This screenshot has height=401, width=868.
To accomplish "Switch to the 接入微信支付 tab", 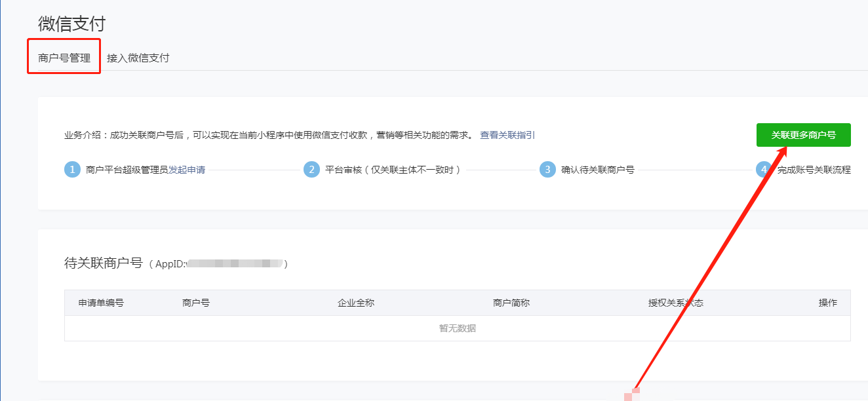I will (x=138, y=58).
